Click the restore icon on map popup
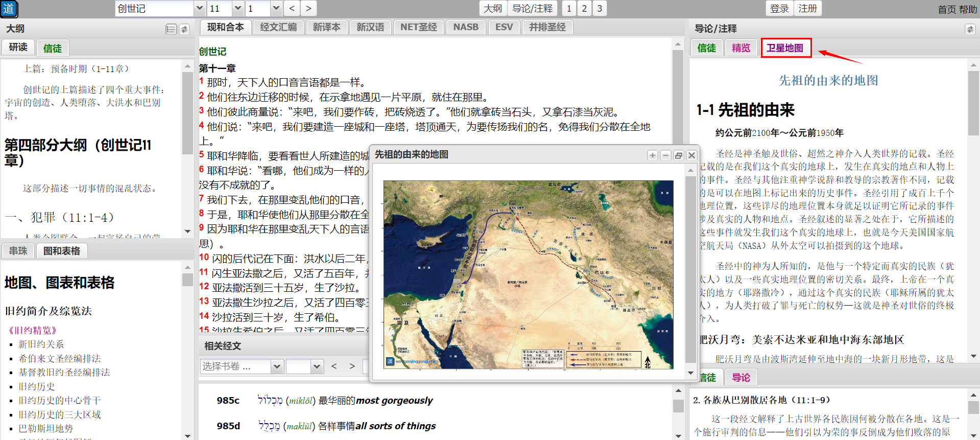980x440 pixels. 678,155
